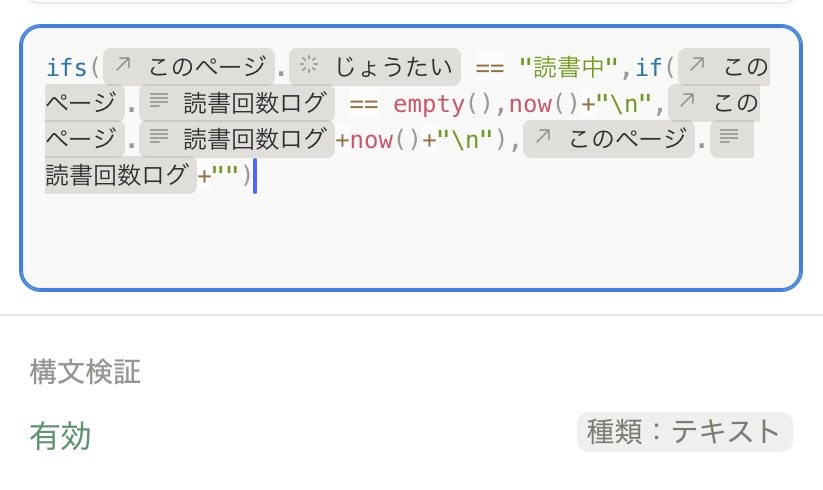Click the 構文検証 section heading

click(85, 372)
